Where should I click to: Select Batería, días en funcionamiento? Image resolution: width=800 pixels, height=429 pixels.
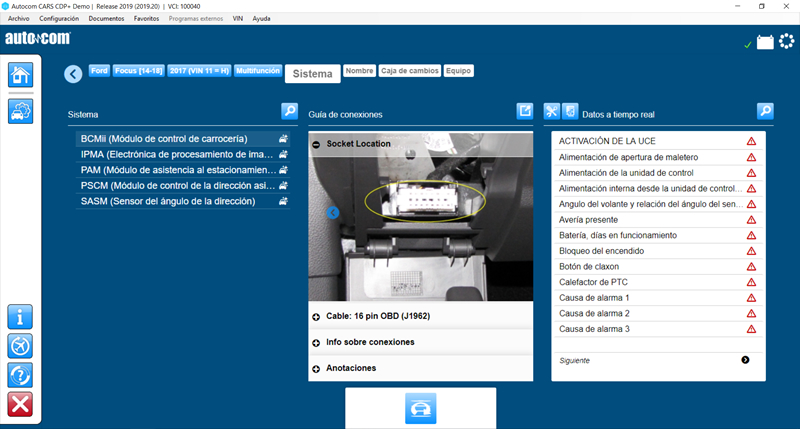[x=658, y=235]
